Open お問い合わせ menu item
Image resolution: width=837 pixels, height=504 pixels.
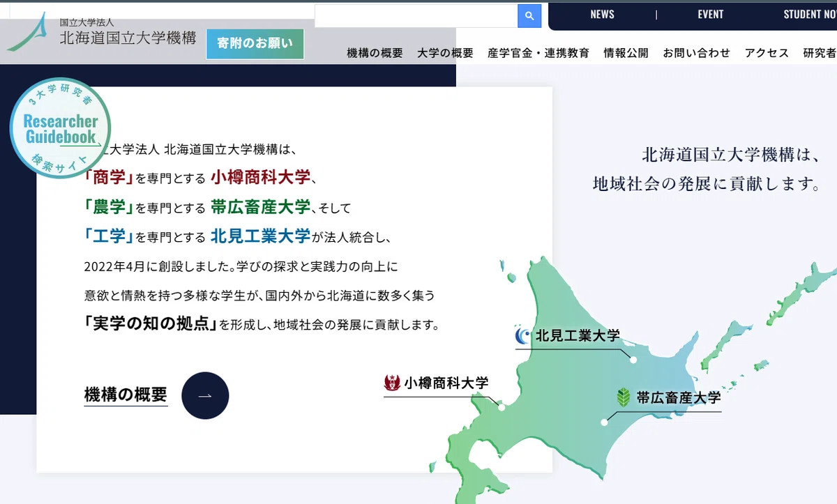tap(696, 53)
